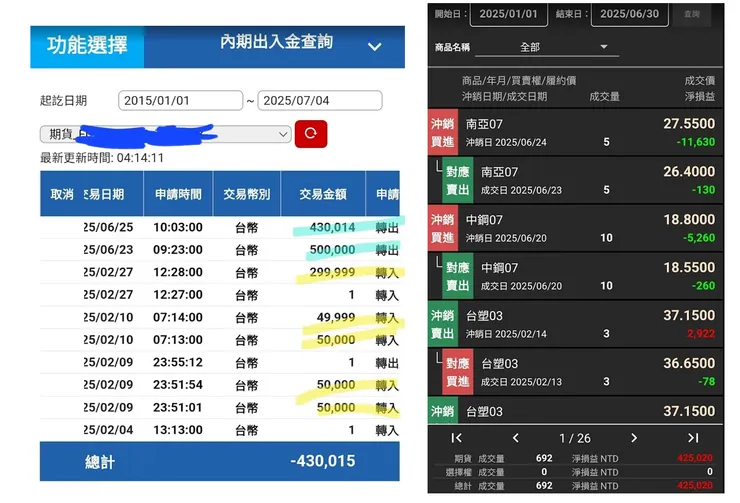Click the total -430,015 value
This screenshot has width=740, height=503.
point(323,461)
